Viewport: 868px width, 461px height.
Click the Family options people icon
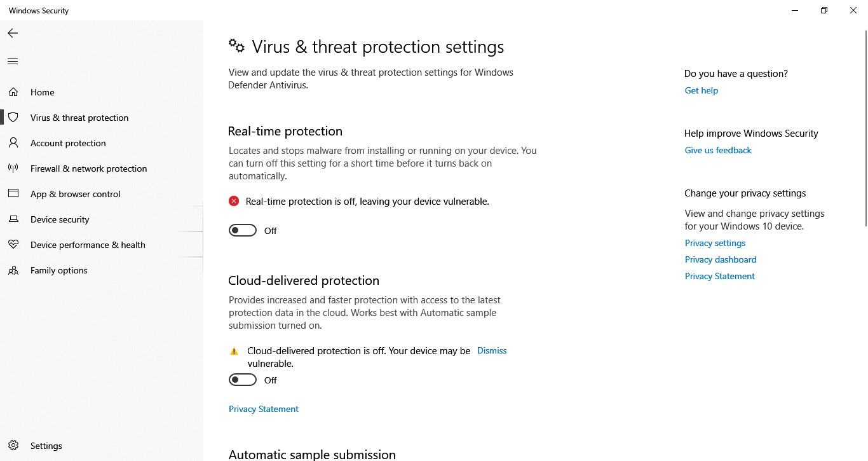(13, 270)
